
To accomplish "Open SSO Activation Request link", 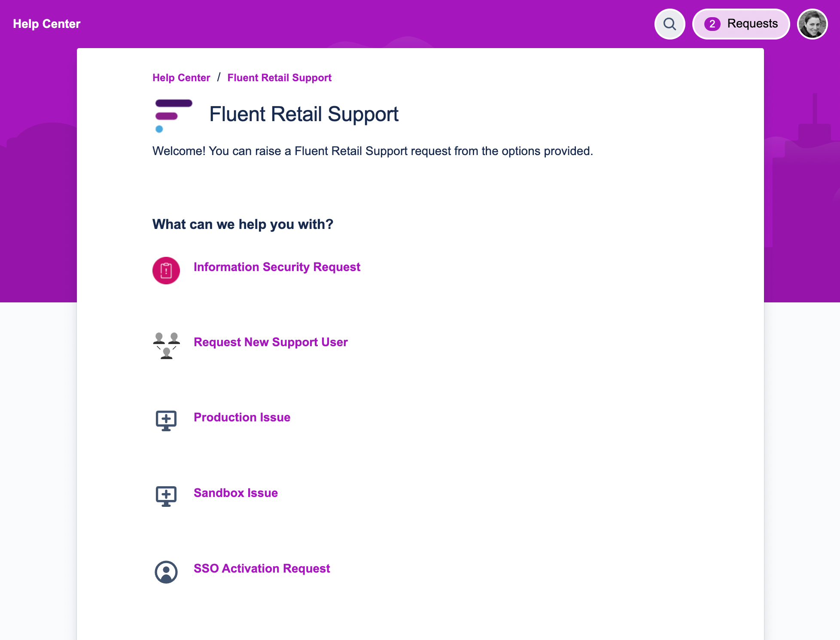I will (x=262, y=569).
